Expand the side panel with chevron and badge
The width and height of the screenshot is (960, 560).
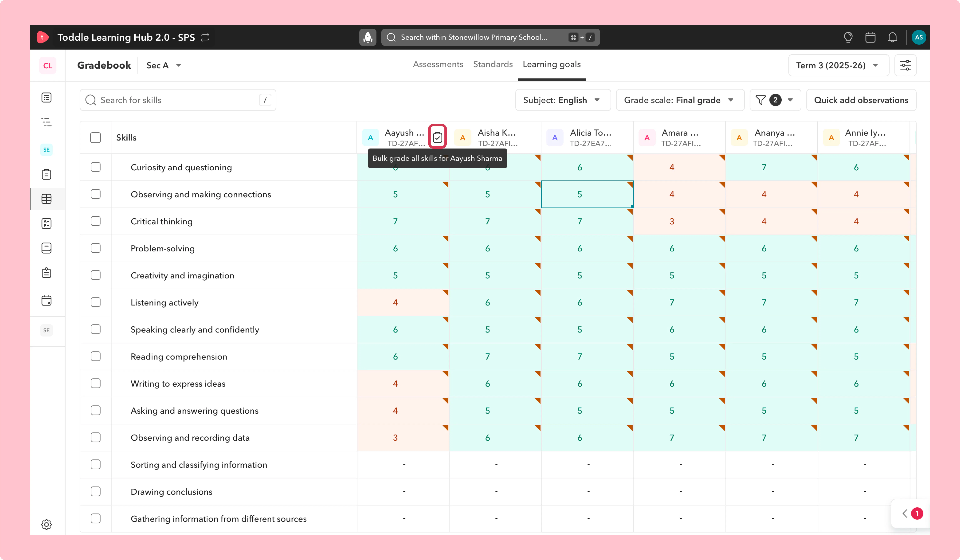[910, 514]
